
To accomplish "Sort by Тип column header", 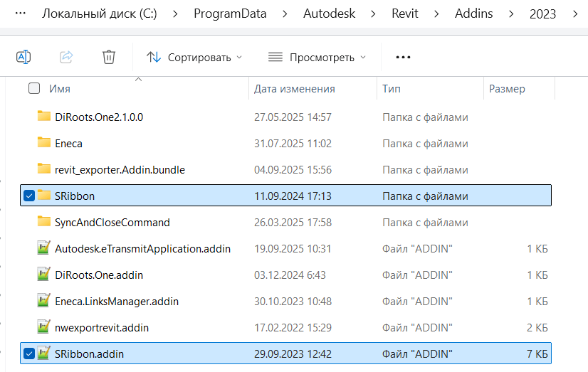I will [391, 89].
